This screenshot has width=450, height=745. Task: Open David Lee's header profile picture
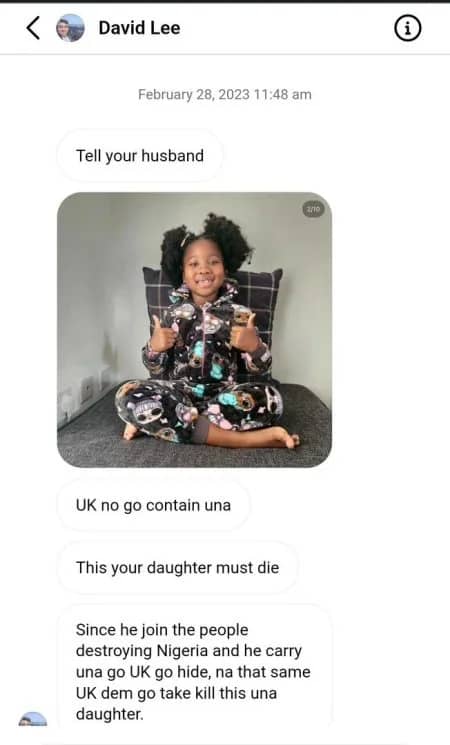pyautogui.click(x=70, y=28)
